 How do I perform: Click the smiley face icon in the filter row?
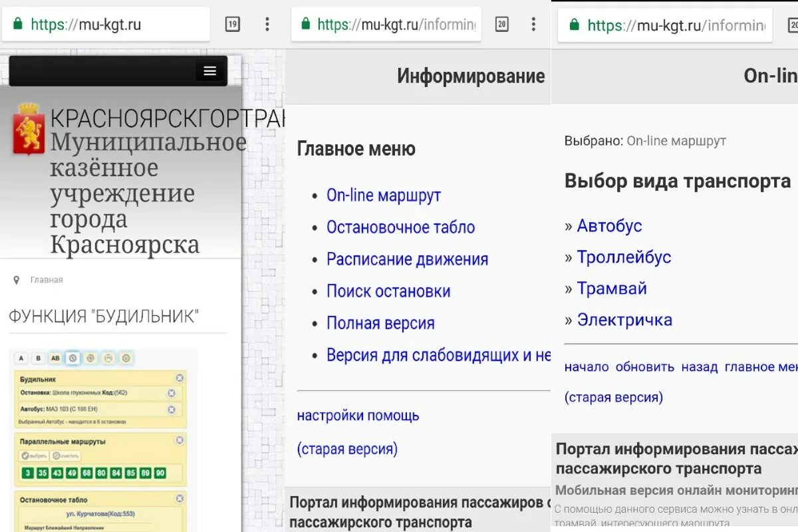(x=108, y=358)
